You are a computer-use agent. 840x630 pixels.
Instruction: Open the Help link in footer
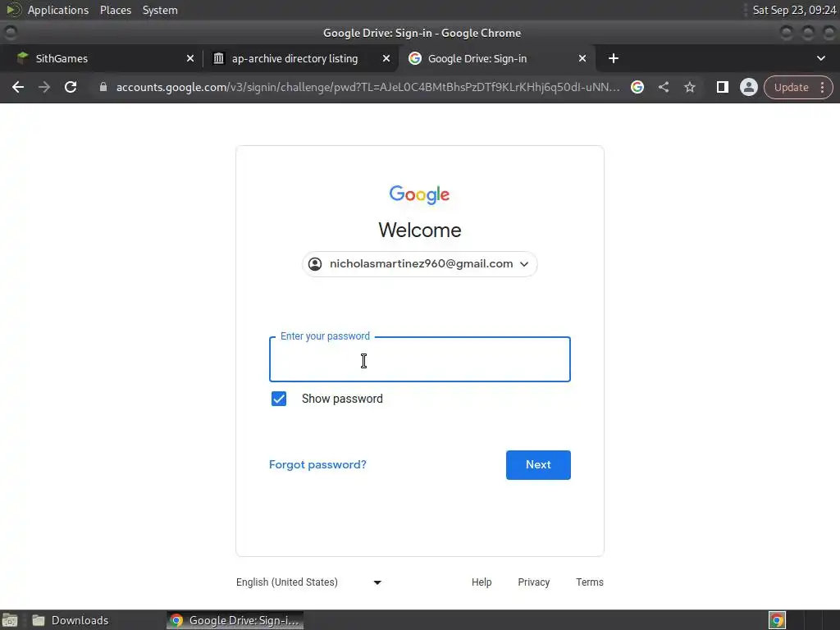[482, 582]
